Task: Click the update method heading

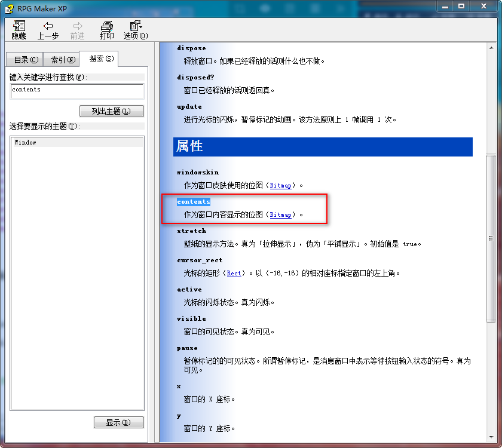Action: (x=189, y=106)
